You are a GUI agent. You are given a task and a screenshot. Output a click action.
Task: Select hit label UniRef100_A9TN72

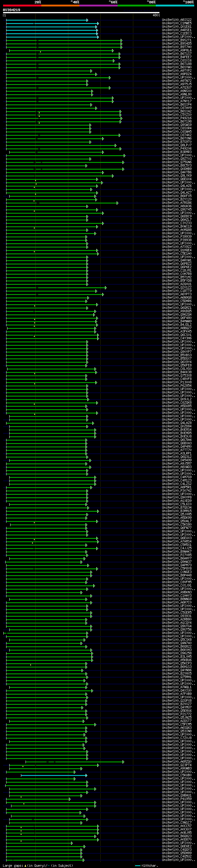[177, 81]
